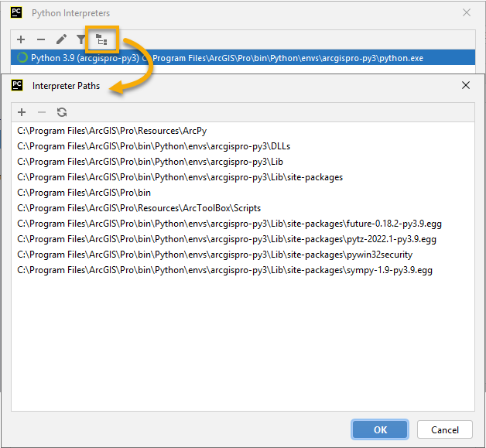486x448 pixels.
Task: Select the Resources\ArcPy path entry
Action: 111,131
